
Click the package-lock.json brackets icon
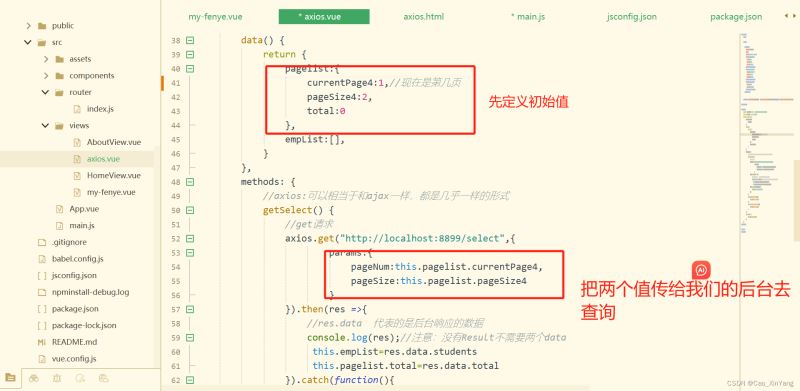coord(42,325)
